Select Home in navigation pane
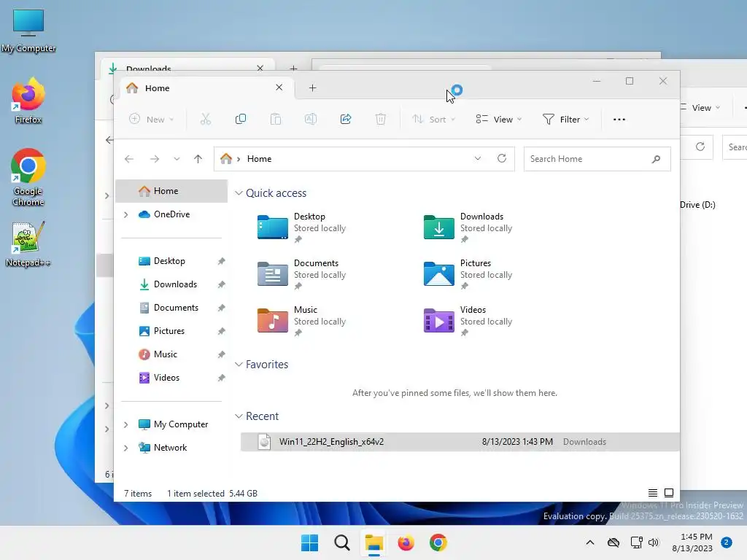 tap(171, 191)
